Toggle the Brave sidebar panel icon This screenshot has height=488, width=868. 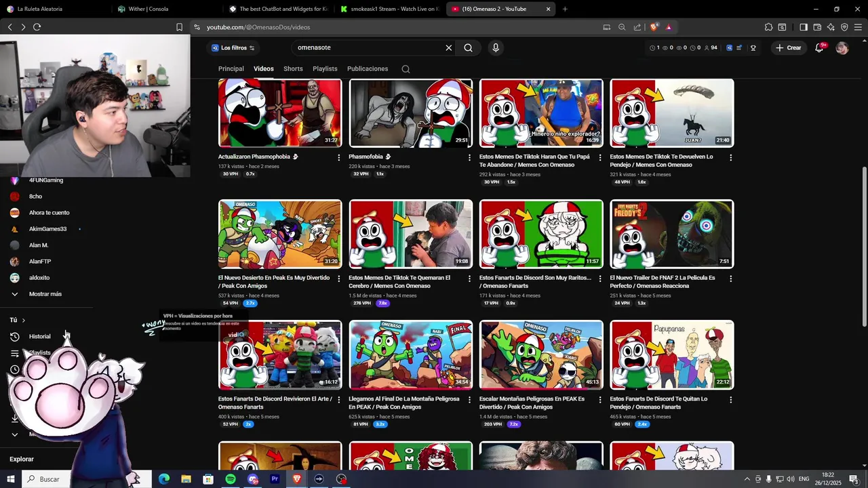pyautogui.click(x=804, y=27)
